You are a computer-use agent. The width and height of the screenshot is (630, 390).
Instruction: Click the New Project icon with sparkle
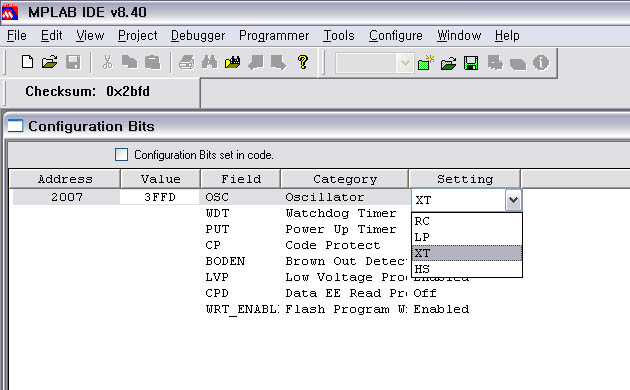click(426, 63)
